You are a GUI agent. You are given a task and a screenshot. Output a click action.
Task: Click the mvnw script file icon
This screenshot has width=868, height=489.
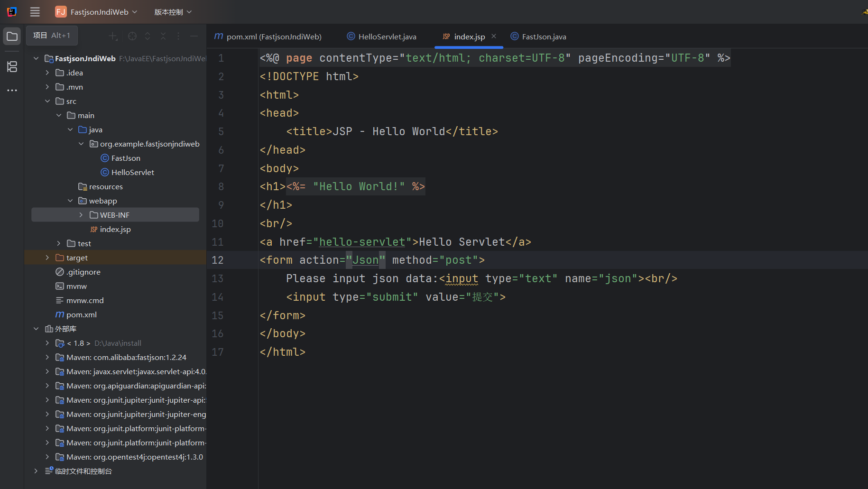60,286
